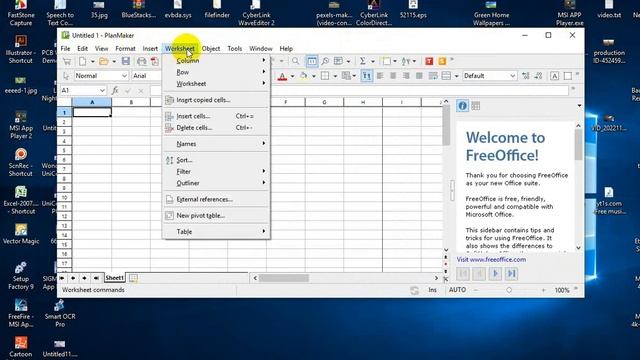Toggle the Ins insert mode indicator

[x=432, y=290]
